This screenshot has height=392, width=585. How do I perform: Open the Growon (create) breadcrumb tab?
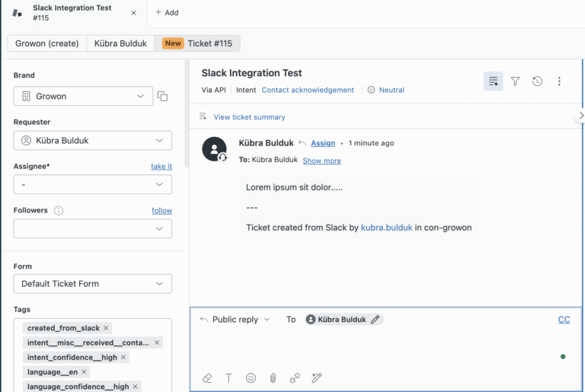coord(47,43)
